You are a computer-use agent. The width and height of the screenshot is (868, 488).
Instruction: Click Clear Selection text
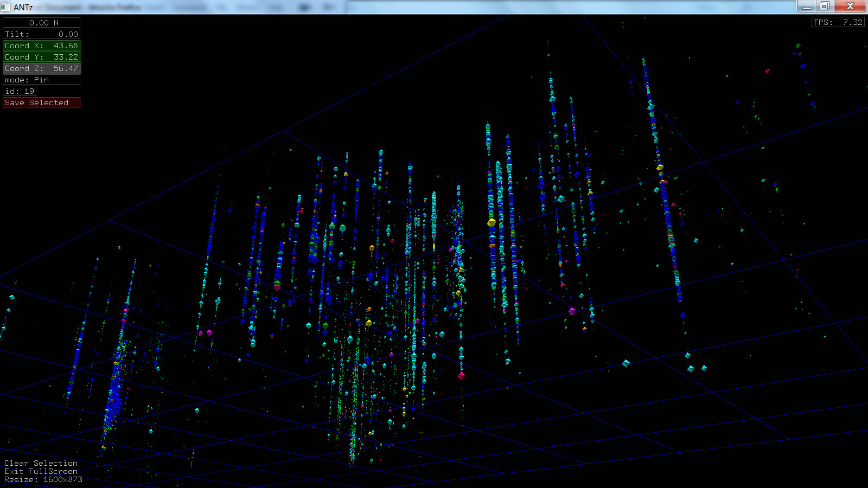tap(41, 463)
